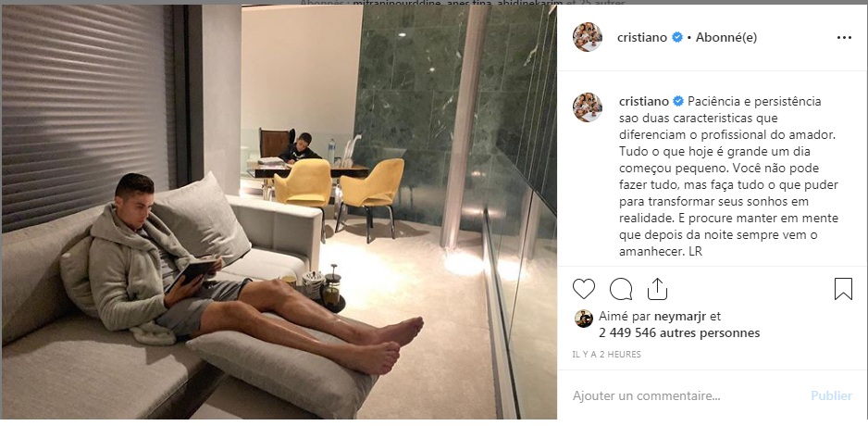Open the neymarjr profile link
Screen dimensions: 868x426
pyautogui.click(x=679, y=317)
